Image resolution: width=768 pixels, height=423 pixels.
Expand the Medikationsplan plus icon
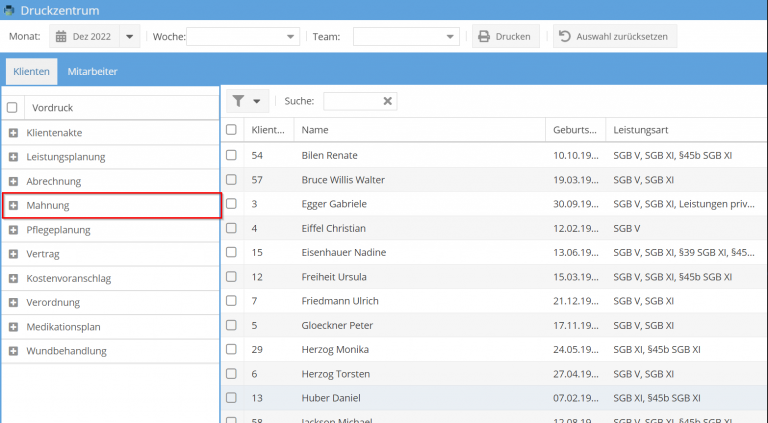pyautogui.click(x=13, y=326)
